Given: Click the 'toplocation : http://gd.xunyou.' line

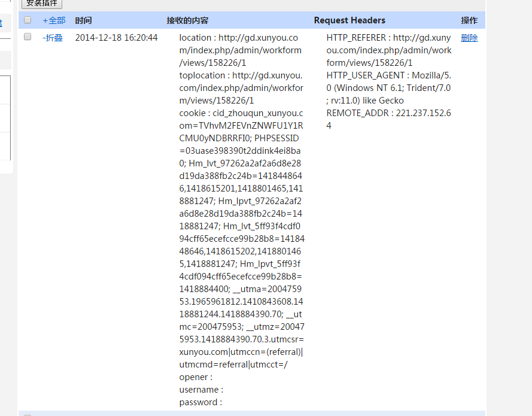Looking at the screenshot, I should tap(241, 75).
